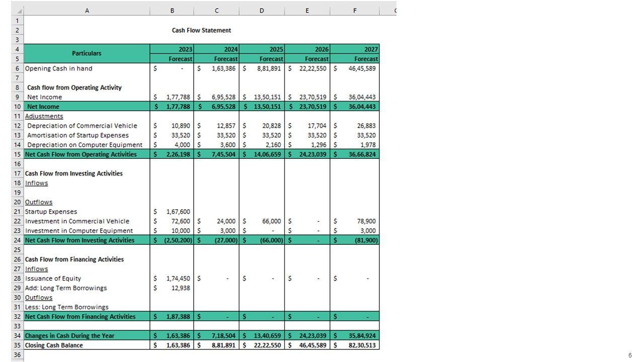This screenshot has width=644, height=362.
Task: Select 2026 Investment in Commercial Vehicle cell
Action: [x=307, y=221]
